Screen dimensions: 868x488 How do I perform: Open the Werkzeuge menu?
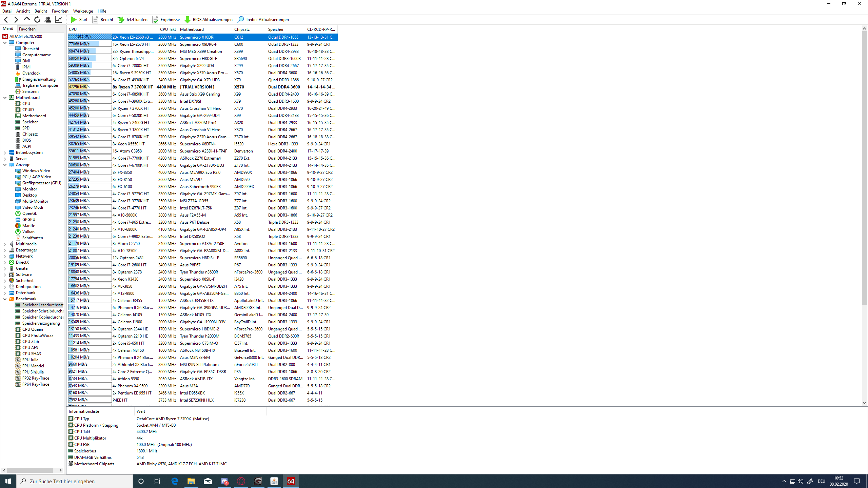(x=83, y=11)
